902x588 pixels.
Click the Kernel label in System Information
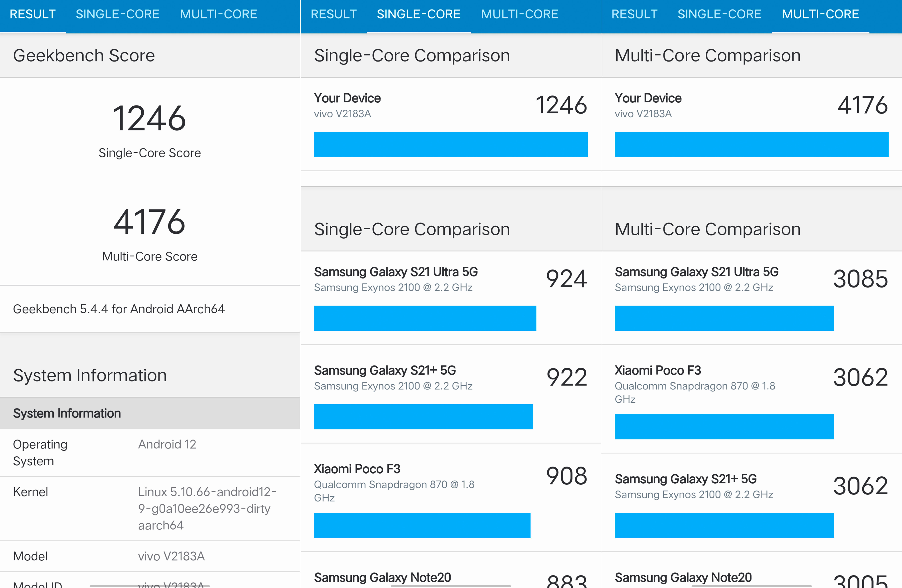tap(30, 492)
